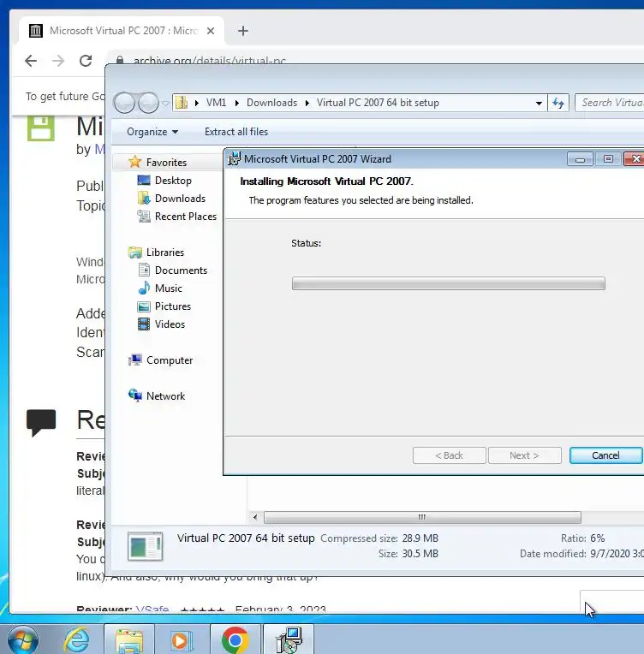The height and width of the screenshot is (654, 644).
Task: Click the Network icon in sidebar
Action: [x=134, y=395]
